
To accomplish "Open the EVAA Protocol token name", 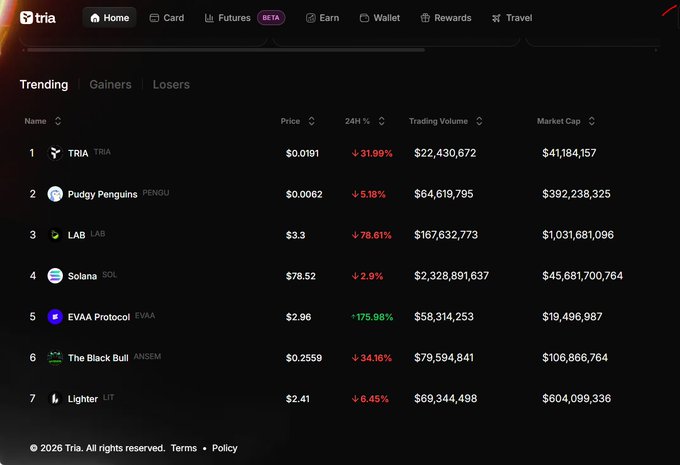I will pos(99,317).
